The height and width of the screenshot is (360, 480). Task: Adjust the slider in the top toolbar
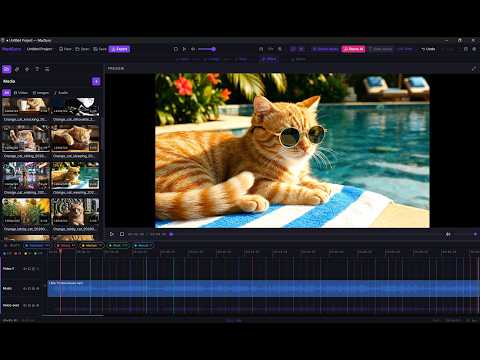coord(207,49)
